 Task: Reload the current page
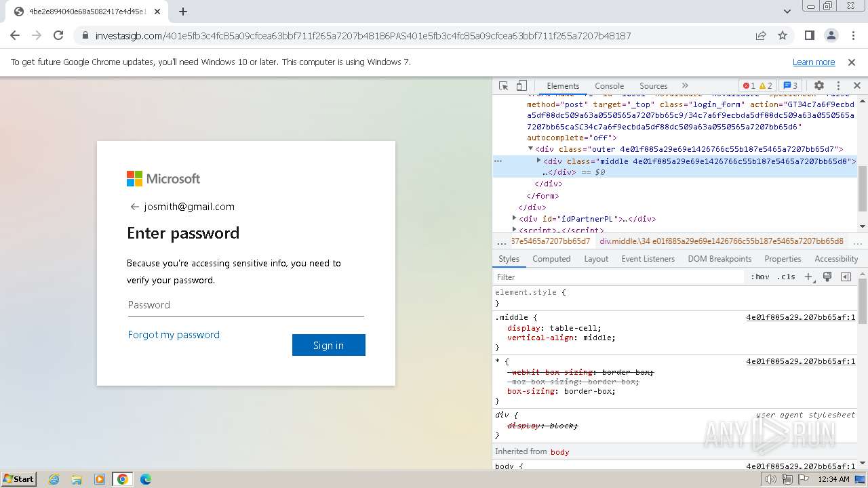[x=58, y=35]
